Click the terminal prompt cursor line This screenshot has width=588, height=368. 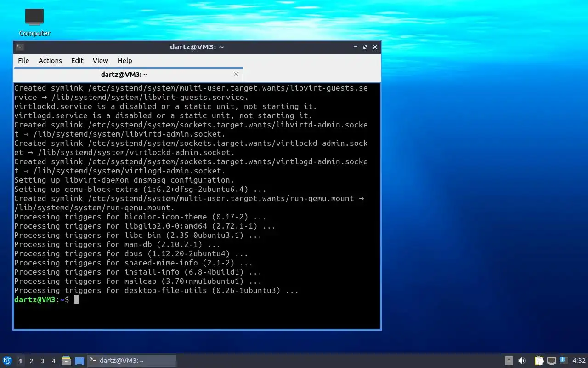(46, 299)
